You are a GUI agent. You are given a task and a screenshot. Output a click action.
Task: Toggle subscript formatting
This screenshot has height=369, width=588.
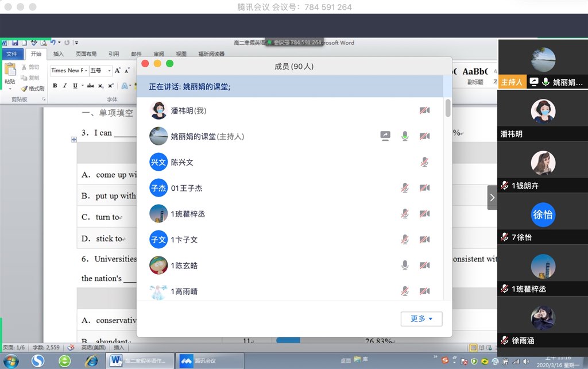100,86
